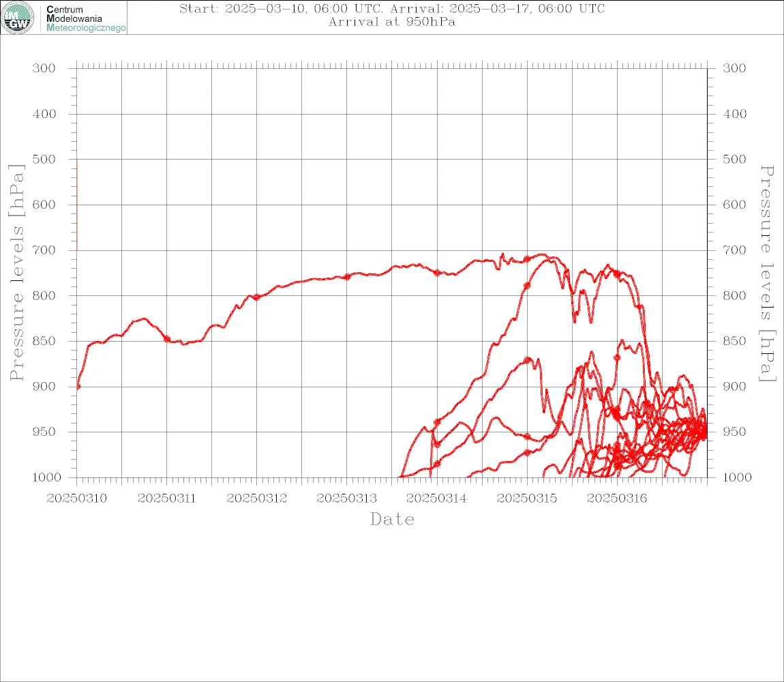
Task: Click the right axis 800 label
Action: [734, 296]
